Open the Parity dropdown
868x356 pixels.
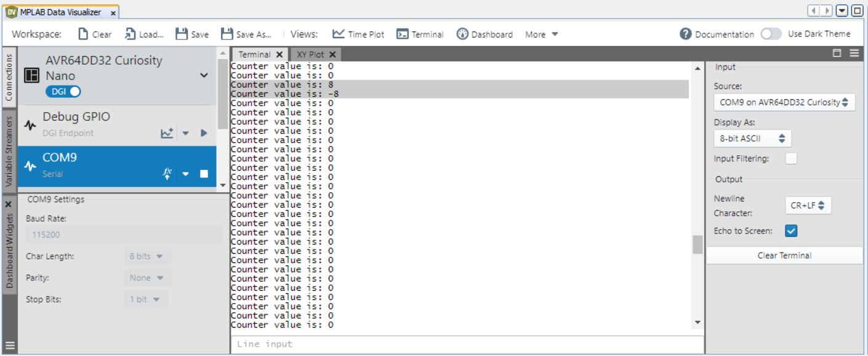[x=148, y=278]
